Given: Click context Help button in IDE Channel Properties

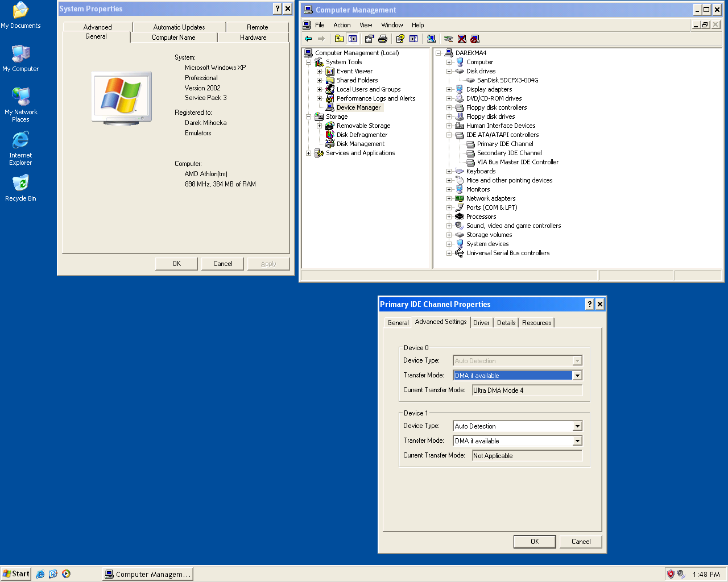Looking at the screenshot, I should [x=589, y=304].
